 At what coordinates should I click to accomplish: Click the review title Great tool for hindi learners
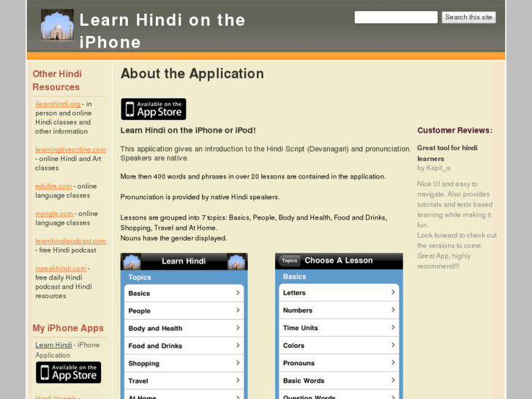447,153
